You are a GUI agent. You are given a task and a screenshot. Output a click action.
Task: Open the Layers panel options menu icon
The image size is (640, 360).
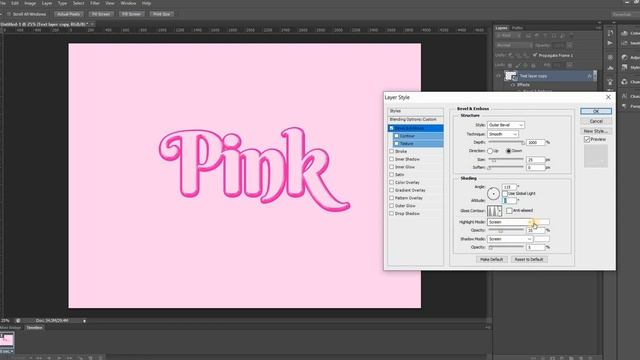(598, 28)
